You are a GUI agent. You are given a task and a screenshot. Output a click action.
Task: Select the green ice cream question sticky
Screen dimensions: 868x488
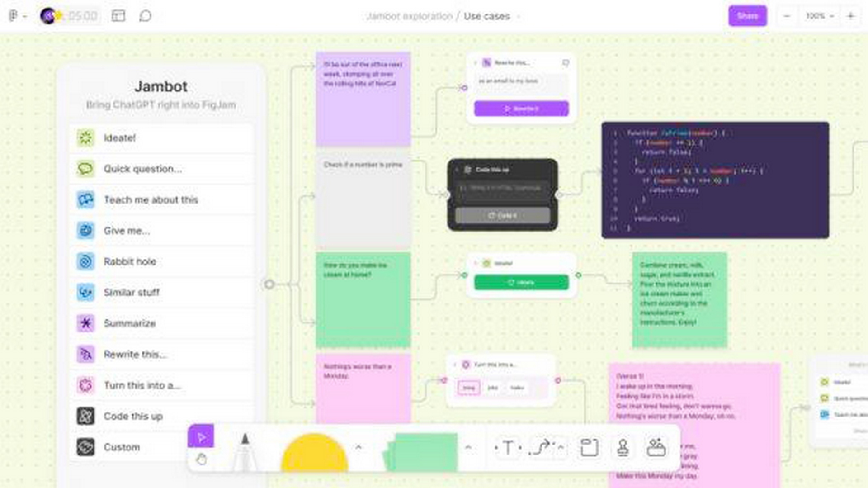click(x=363, y=300)
